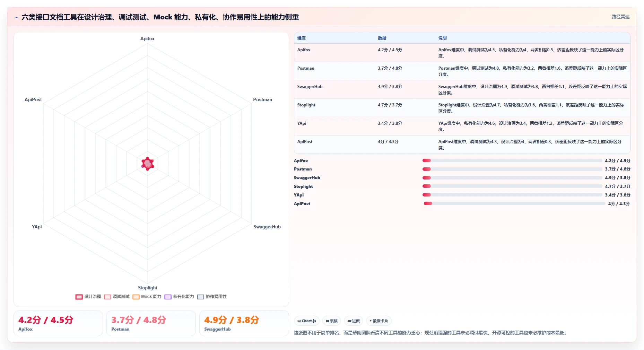Click table value 4.9分 / 3.8分

coord(390,87)
